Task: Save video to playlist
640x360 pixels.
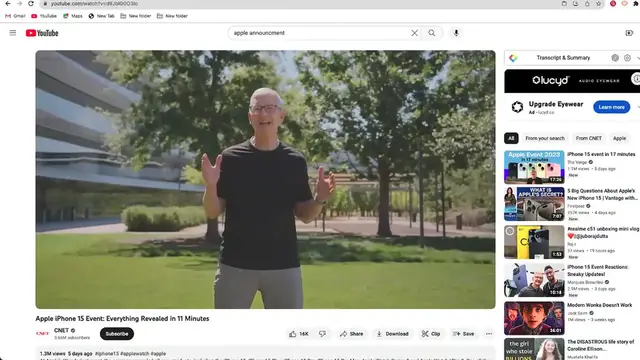Action: (463, 334)
